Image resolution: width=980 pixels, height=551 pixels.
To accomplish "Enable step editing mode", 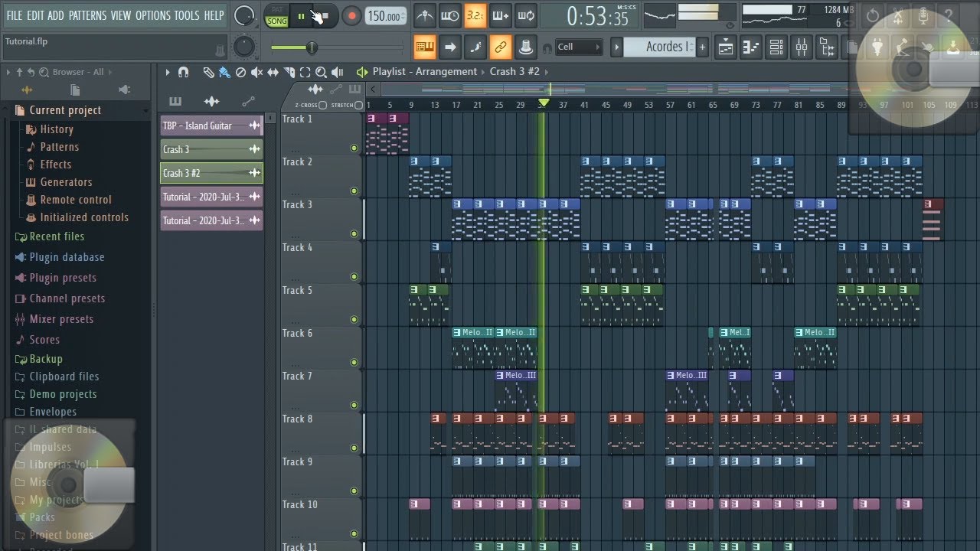I will [475, 47].
